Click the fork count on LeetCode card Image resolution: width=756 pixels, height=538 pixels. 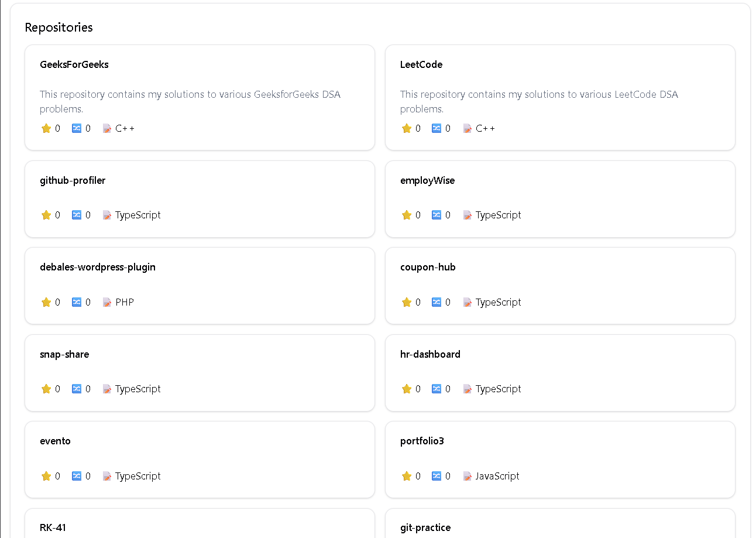448,128
